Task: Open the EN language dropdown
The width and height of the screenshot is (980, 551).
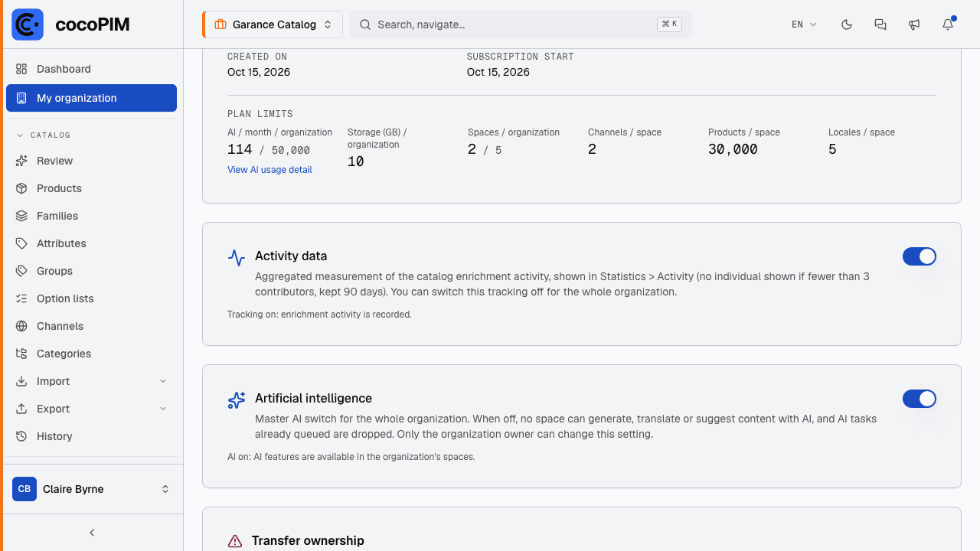Action: click(804, 24)
